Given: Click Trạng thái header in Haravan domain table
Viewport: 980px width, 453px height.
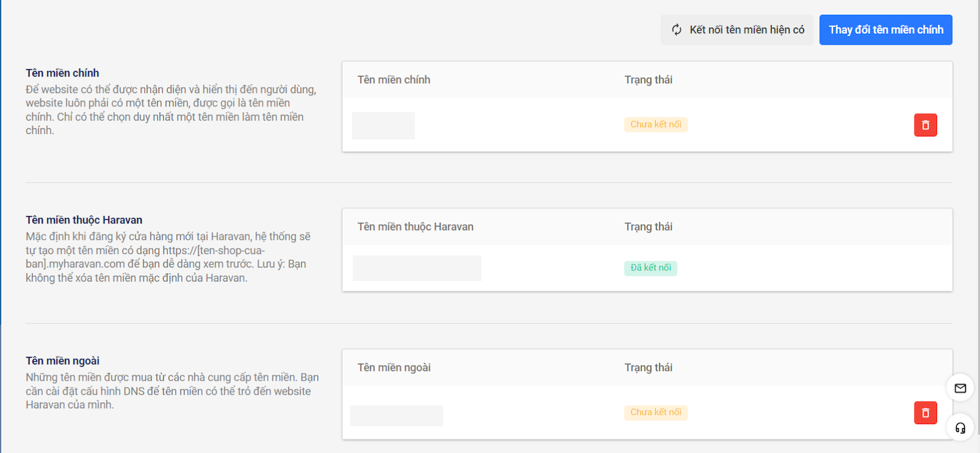Looking at the screenshot, I should point(648,226).
